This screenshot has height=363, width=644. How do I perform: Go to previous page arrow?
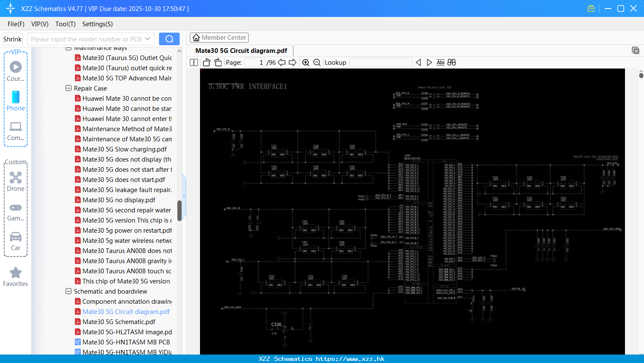(x=282, y=62)
